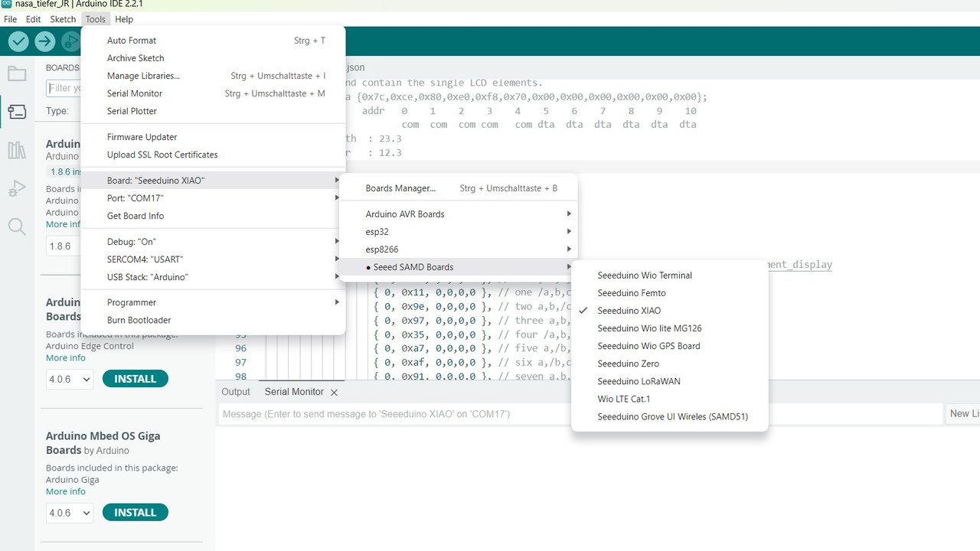
Task: Open the Library Manager sidebar icon
Action: [17, 150]
